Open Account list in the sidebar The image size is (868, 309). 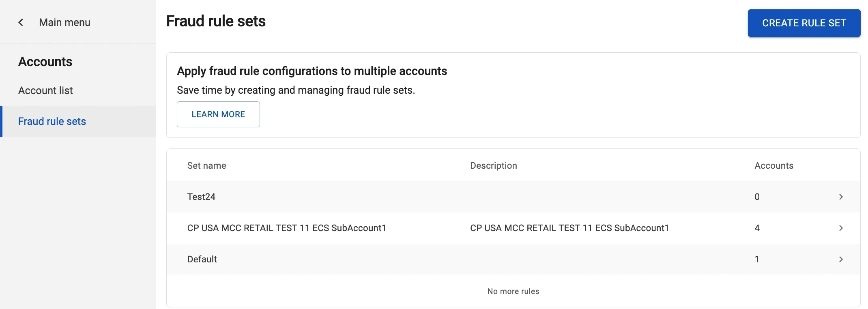pyautogui.click(x=45, y=90)
